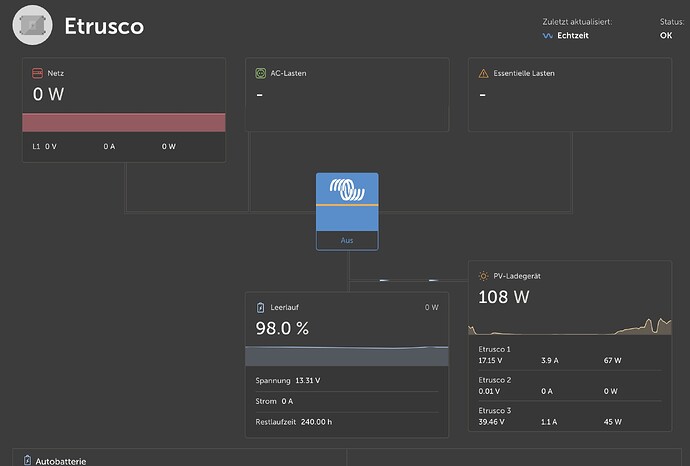Click the red Netz power graph bar

[x=124, y=122]
